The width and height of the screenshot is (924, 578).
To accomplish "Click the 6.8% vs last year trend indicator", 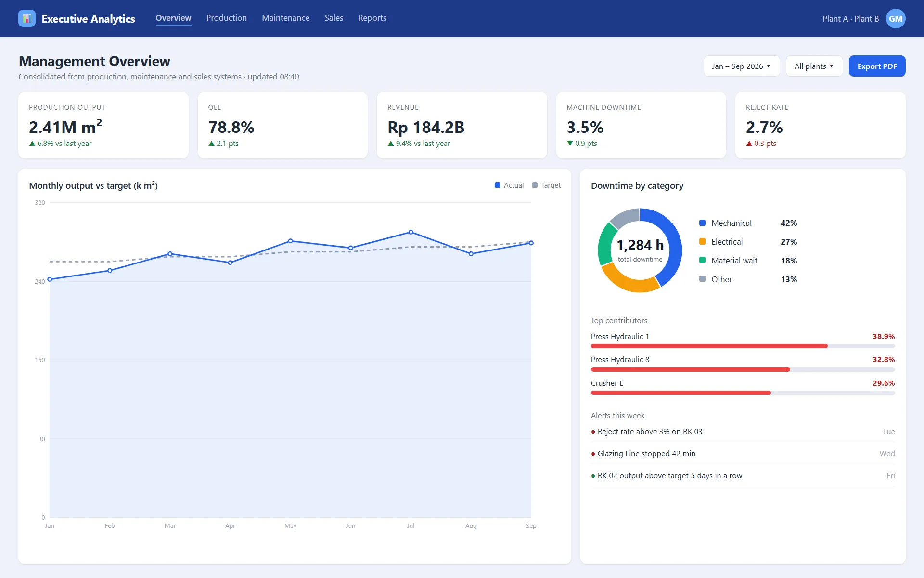I will [60, 144].
